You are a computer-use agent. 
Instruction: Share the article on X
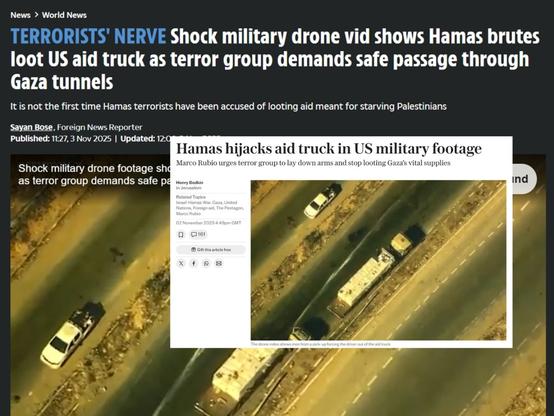click(181, 263)
